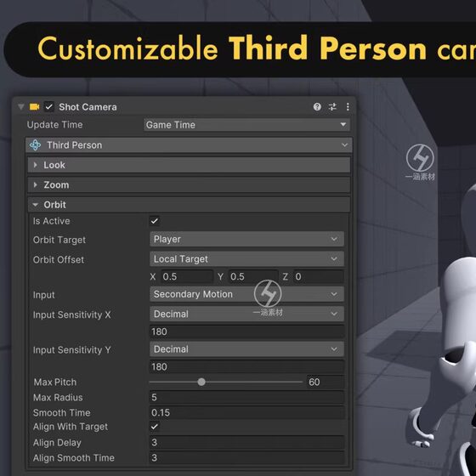The image size is (476, 476).
Task: Click the Max Pitch slider handle
Action: (x=201, y=382)
